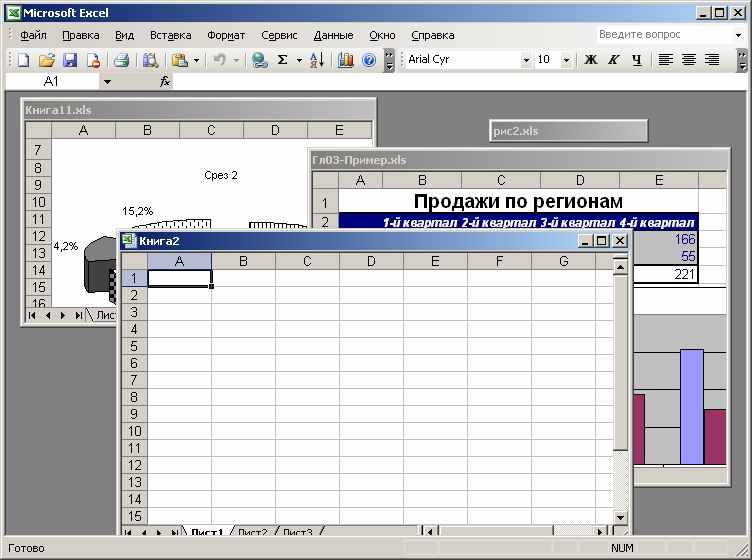This screenshot has height=560, width=752.
Task: Click vertical scrollbar up arrow in Книга2
Action: click(620, 267)
